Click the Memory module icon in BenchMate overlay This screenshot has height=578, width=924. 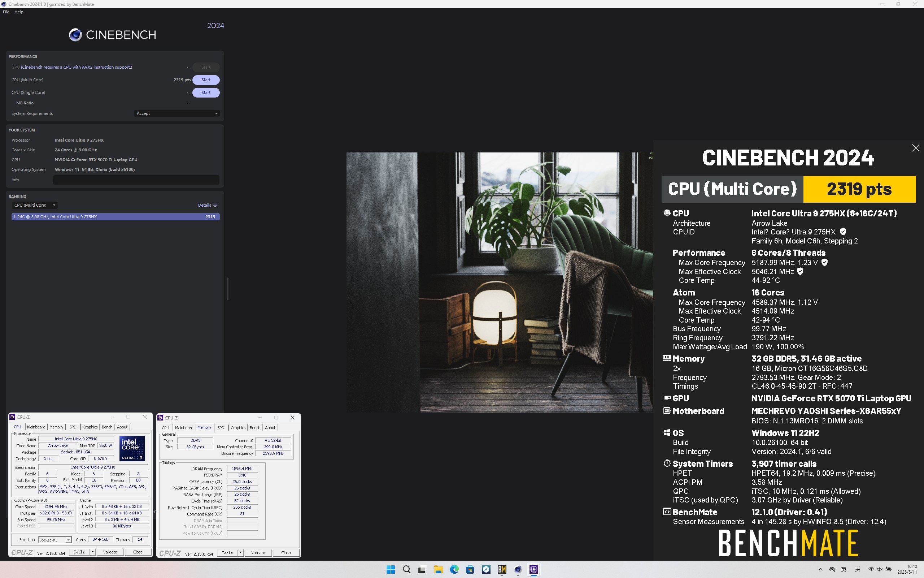667,358
